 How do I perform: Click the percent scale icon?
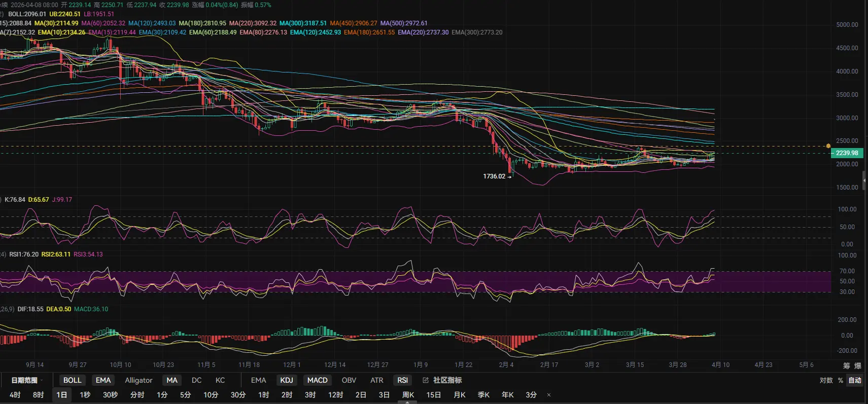[x=840, y=380]
